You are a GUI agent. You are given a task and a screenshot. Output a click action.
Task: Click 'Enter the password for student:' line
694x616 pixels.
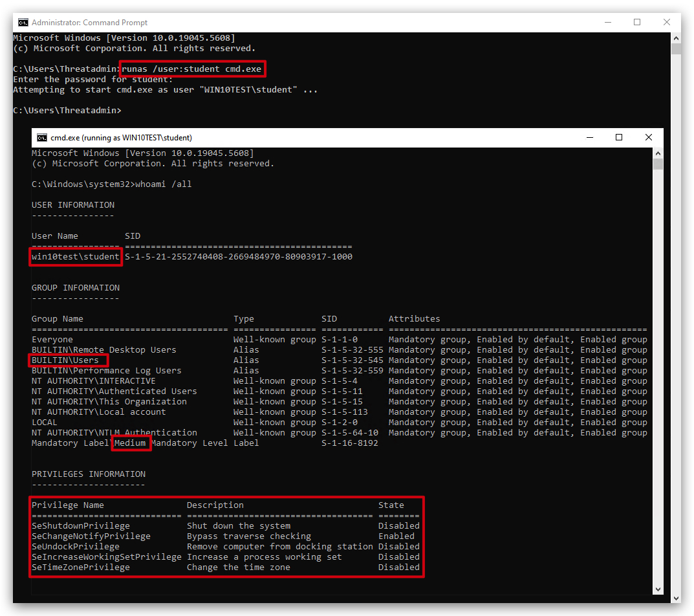(93, 80)
